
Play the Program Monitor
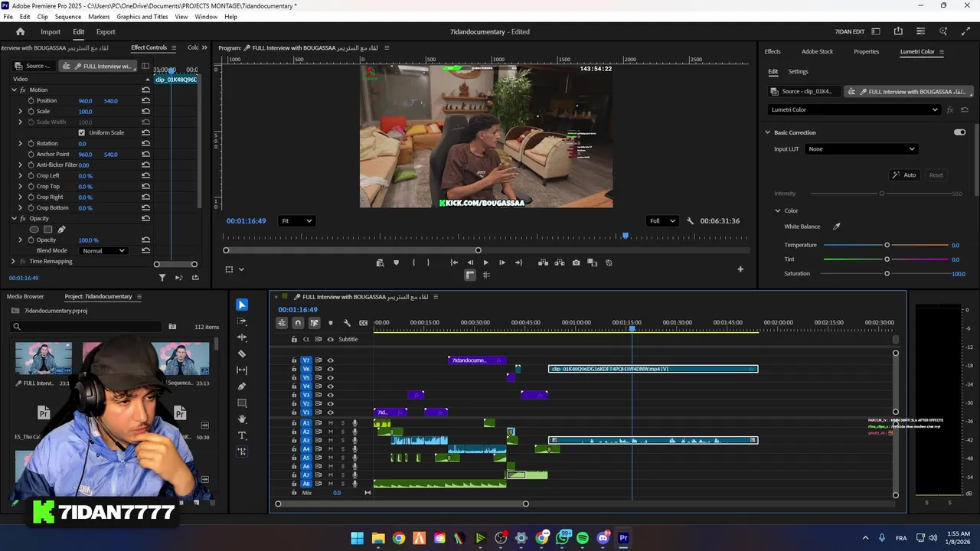(485, 262)
